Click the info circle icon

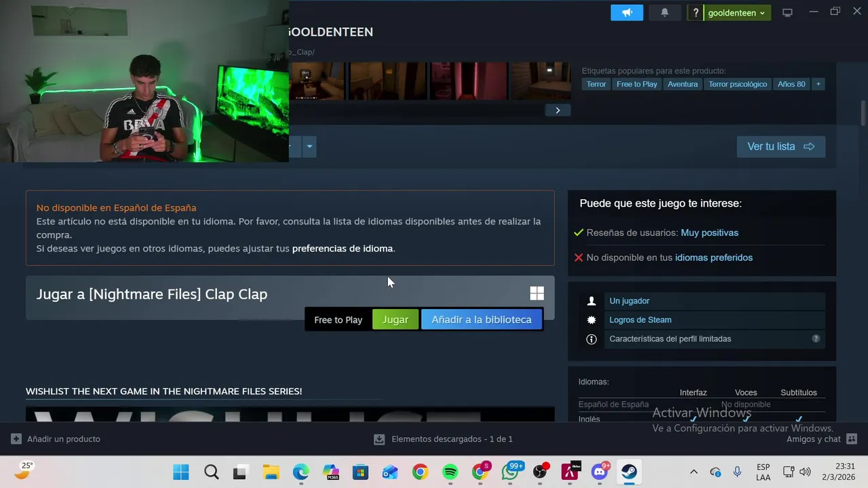point(591,339)
